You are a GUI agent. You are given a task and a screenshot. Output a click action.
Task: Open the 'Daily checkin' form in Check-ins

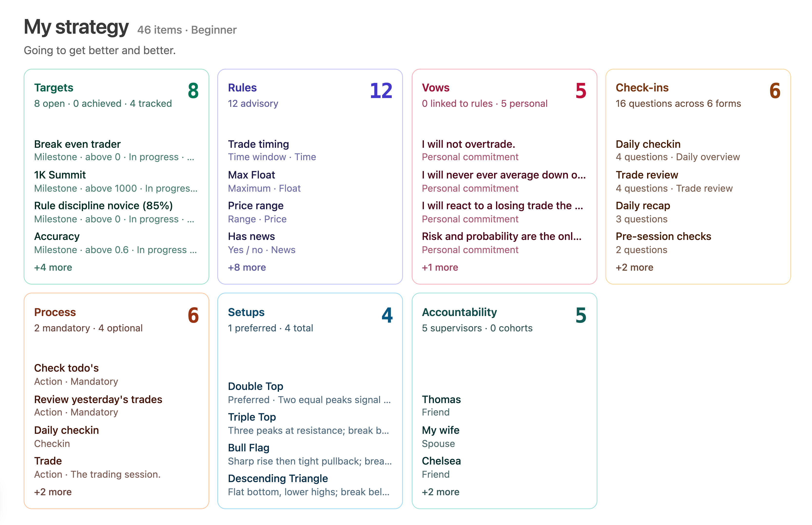pos(648,144)
